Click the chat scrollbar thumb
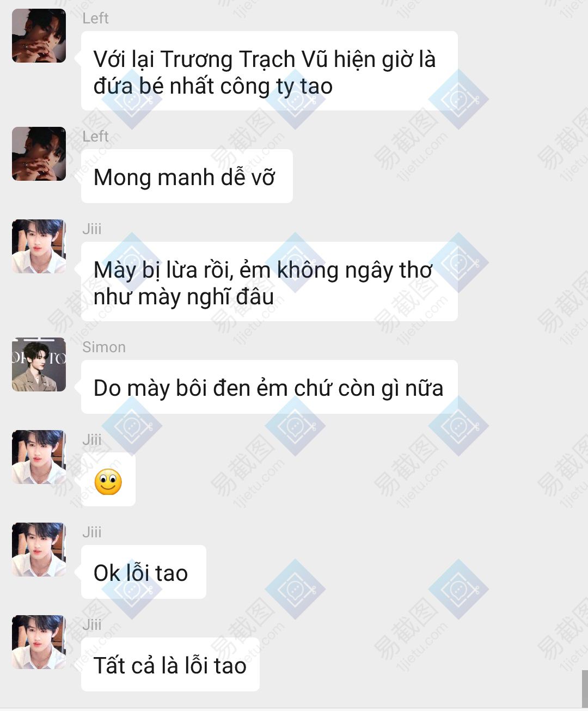This screenshot has height=711, width=588. pos(585,689)
